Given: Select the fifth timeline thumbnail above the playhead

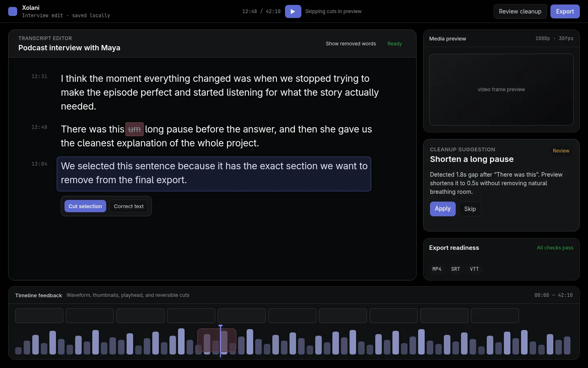Looking at the screenshot, I should pyautogui.click(x=242, y=316).
